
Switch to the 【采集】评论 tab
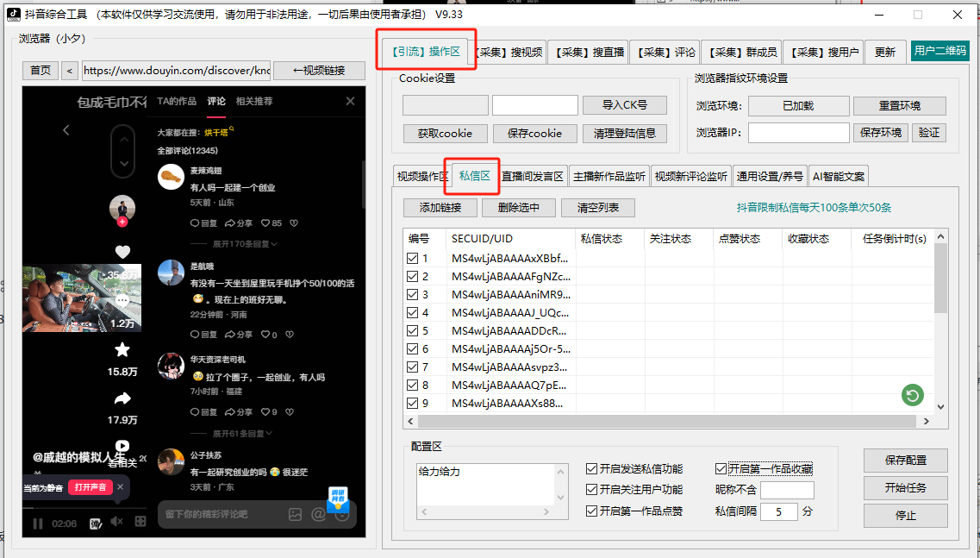pyautogui.click(x=666, y=53)
